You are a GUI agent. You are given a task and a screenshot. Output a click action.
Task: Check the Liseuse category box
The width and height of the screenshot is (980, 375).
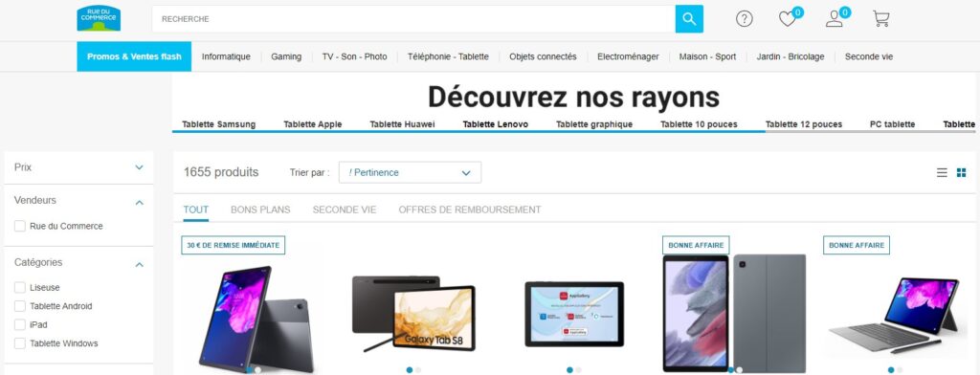coord(20,288)
